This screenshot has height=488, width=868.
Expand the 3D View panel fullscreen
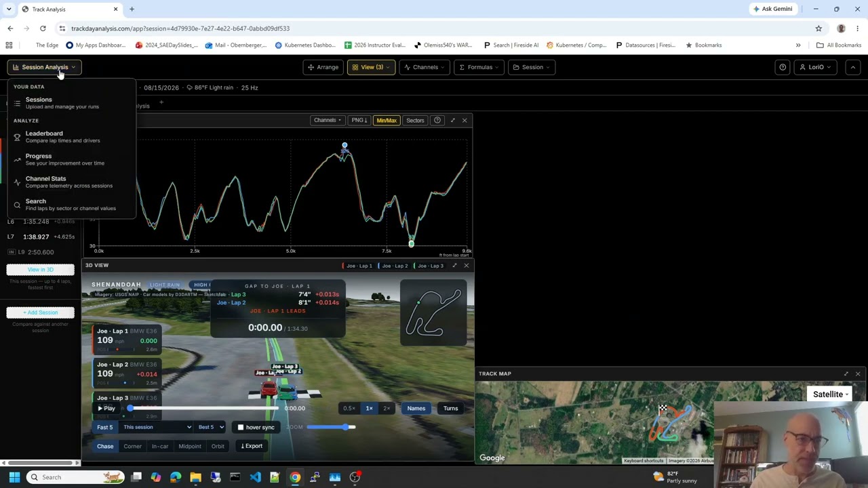454,266
